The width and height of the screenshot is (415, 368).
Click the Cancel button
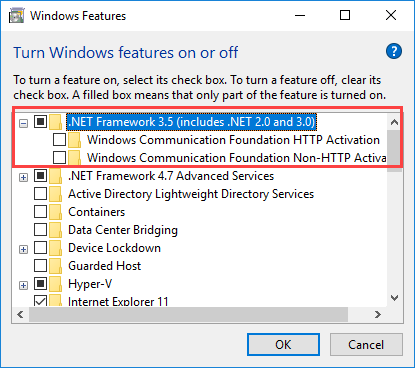pos(366,345)
